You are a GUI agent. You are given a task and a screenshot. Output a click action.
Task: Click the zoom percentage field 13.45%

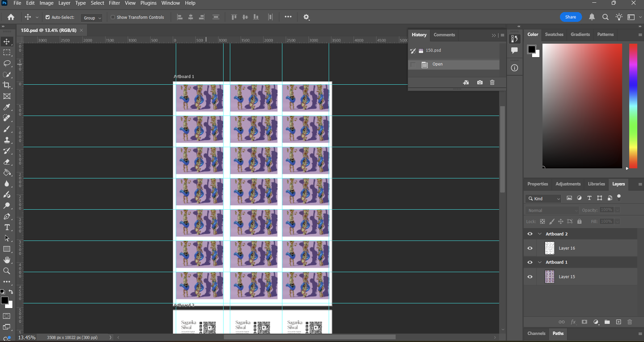[x=27, y=337]
